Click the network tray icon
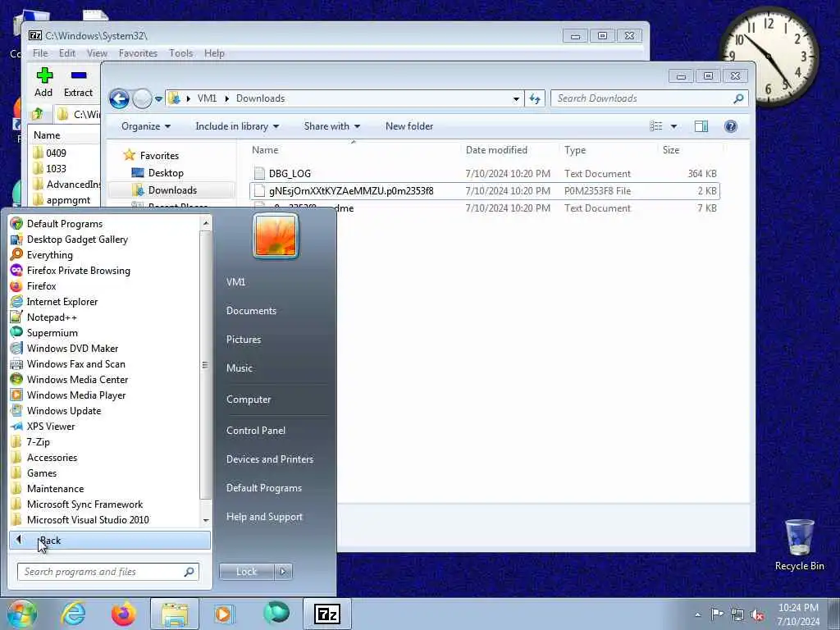Image resolution: width=840 pixels, height=630 pixels. pyautogui.click(x=737, y=614)
